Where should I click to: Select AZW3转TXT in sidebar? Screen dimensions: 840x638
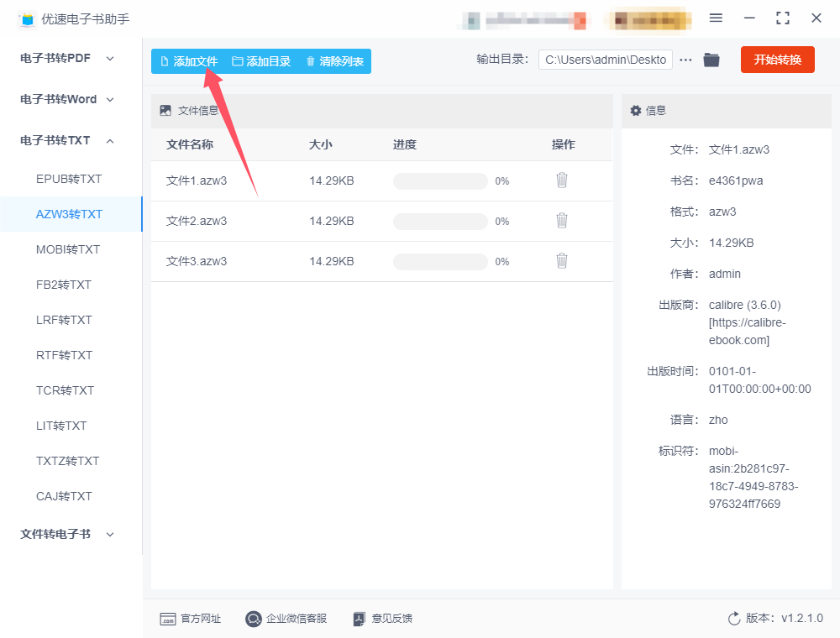pos(69,214)
